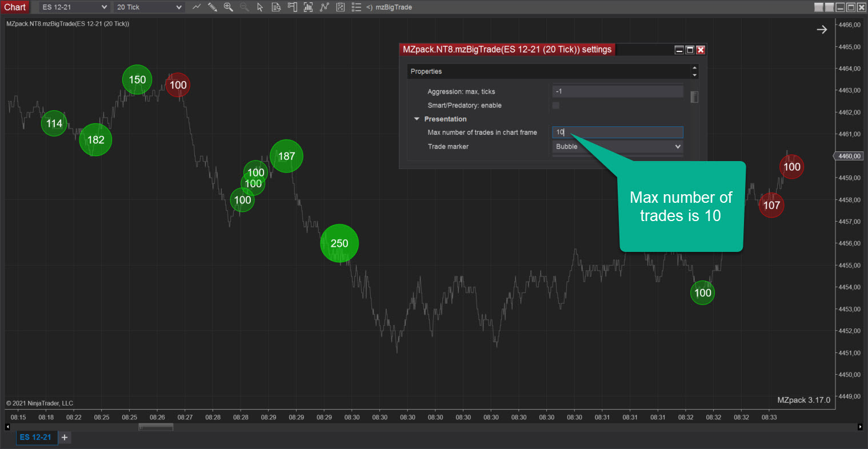868x449 pixels.
Task: Click the 4466,00 price axis label
Action: click(x=850, y=25)
